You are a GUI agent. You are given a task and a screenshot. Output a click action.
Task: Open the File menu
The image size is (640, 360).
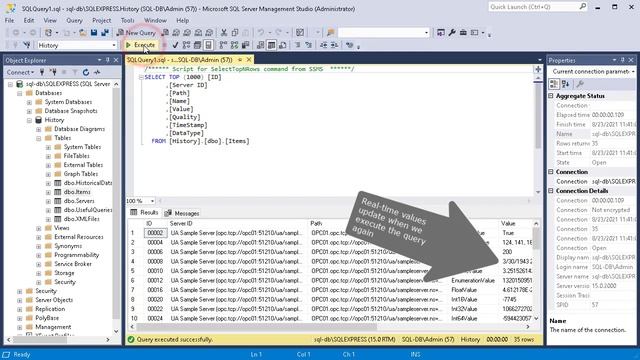click(x=9, y=20)
